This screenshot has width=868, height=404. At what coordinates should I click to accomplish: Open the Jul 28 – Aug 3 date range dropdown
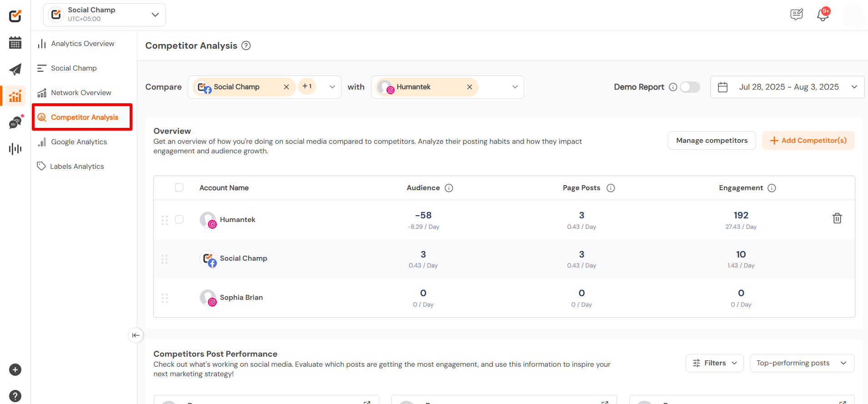[x=787, y=87]
